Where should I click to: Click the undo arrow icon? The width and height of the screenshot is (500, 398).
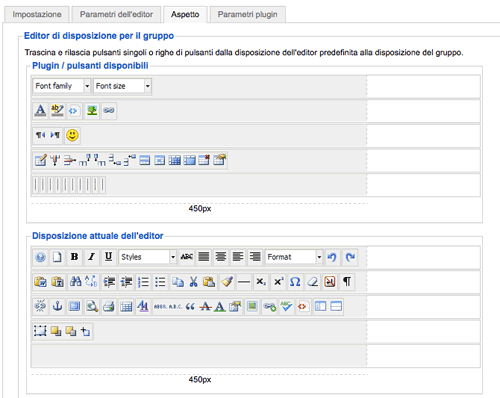tap(332, 257)
